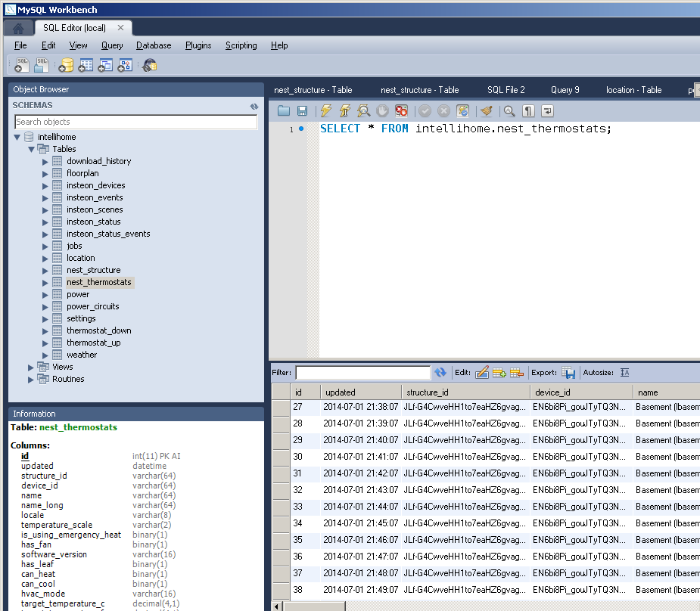700x611 pixels.
Task: Sort by the device_id column header
Action: [x=581, y=392]
